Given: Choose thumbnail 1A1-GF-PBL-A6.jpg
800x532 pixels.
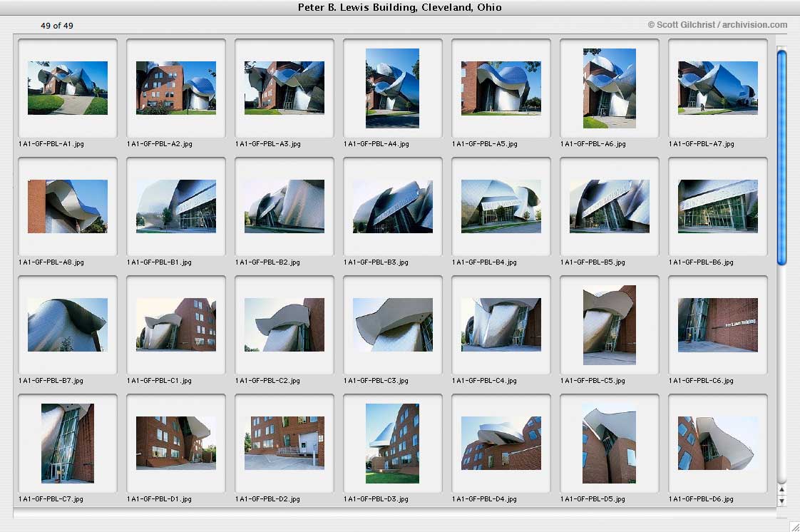Looking at the screenshot, I should [609, 88].
